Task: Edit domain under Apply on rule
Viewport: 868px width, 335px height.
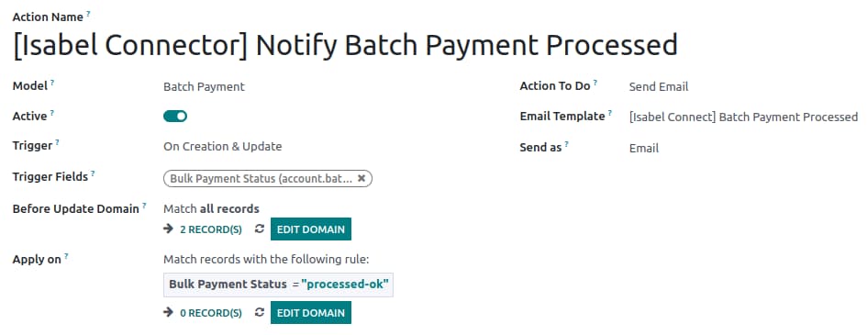Action: pyautogui.click(x=310, y=313)
